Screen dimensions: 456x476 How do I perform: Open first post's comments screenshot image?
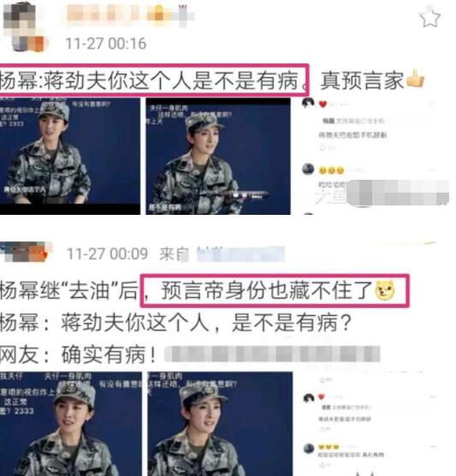(x=376, y=156)
